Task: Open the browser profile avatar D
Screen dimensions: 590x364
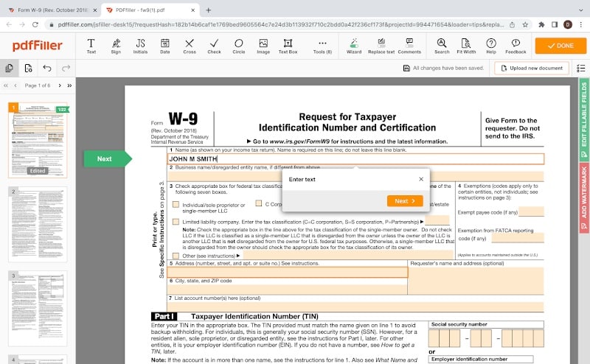Action: click(x=568, y=24)
